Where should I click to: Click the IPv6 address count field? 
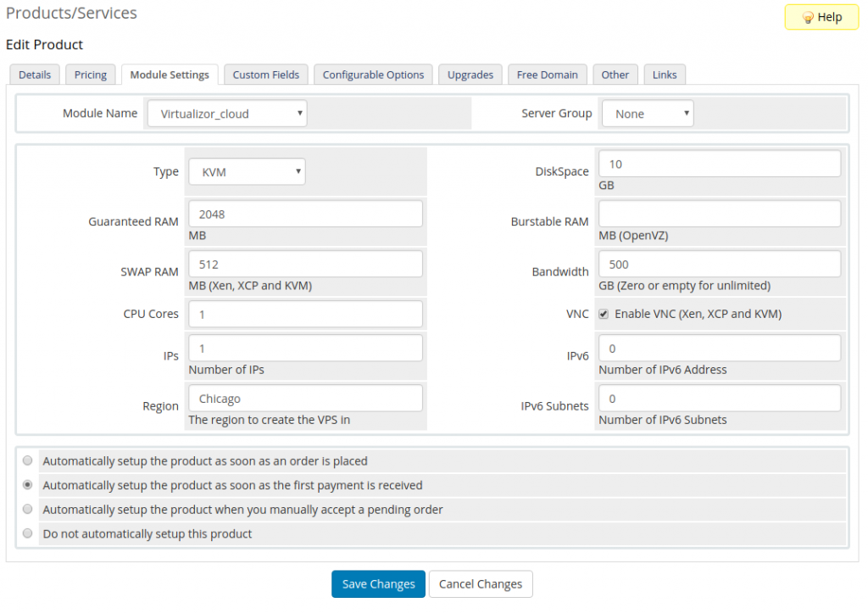pos(719,349)
